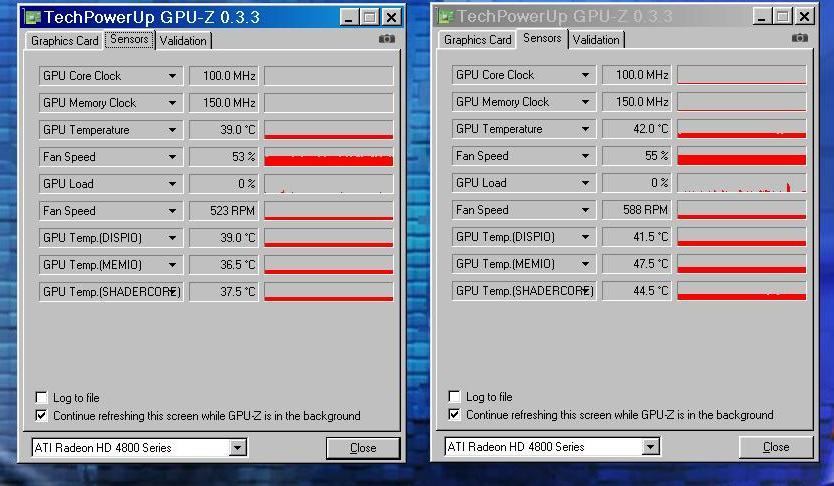
Task: Open the Fan Speed RPM dropdown in the left window
Action: point(172,211)
